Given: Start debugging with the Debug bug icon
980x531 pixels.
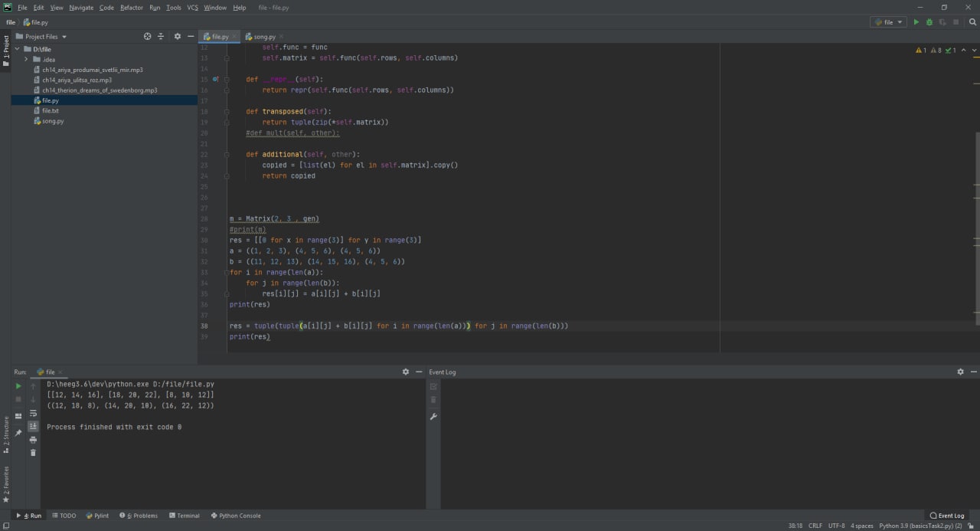Looking at the screenshot, I should tap(929, 22).
